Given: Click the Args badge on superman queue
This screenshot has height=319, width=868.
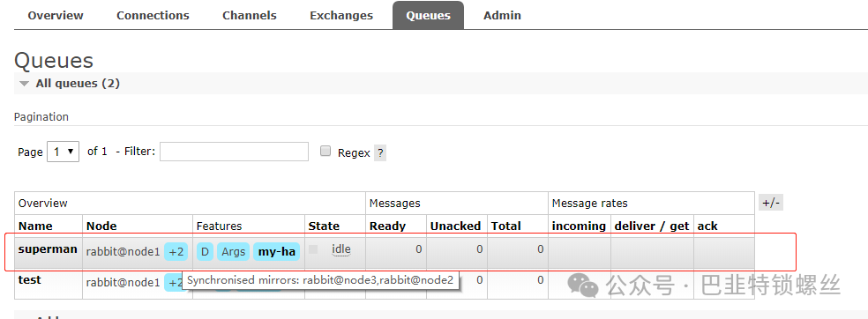Looking at the screenshot, I should (x=233, y=252).
